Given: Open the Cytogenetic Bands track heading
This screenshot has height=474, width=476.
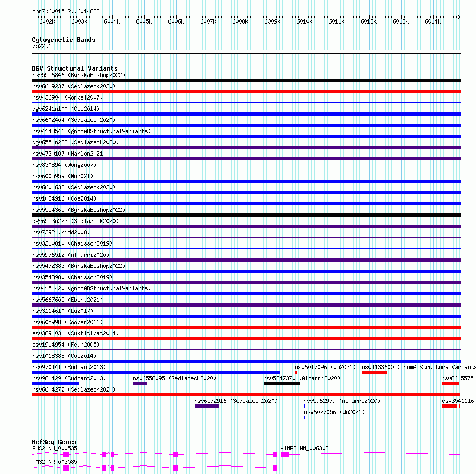Looking at the screenshot, I should [64, 40].
